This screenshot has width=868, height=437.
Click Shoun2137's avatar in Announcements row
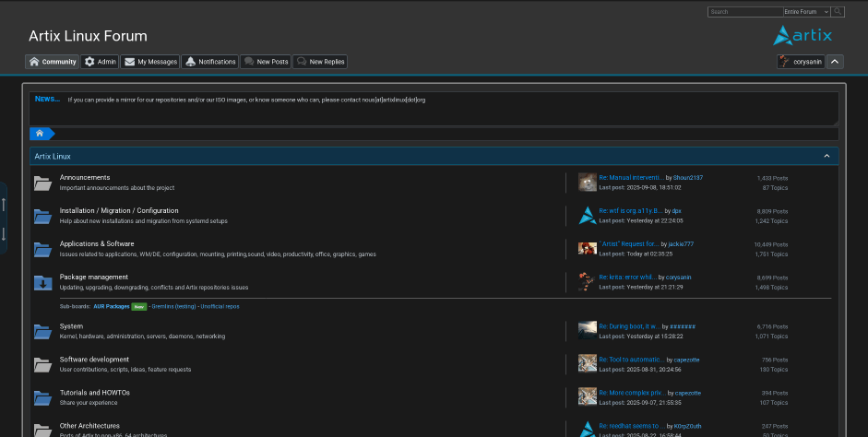(588, 182)
